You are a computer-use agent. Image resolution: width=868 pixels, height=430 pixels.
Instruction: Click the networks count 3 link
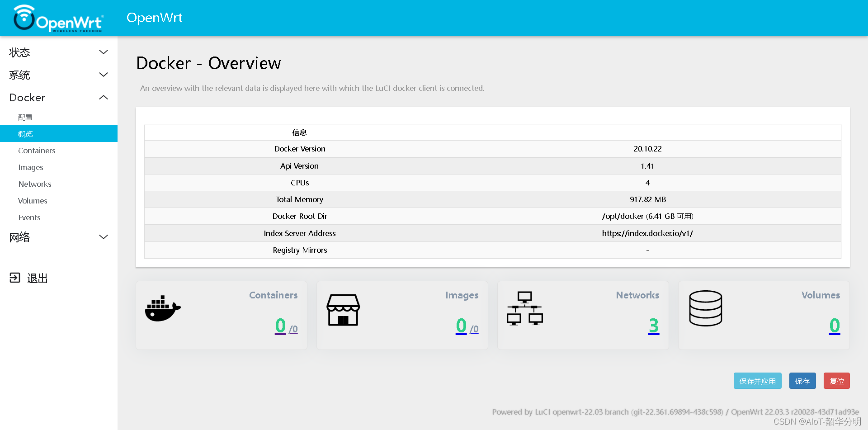click(x=654, y=326)
